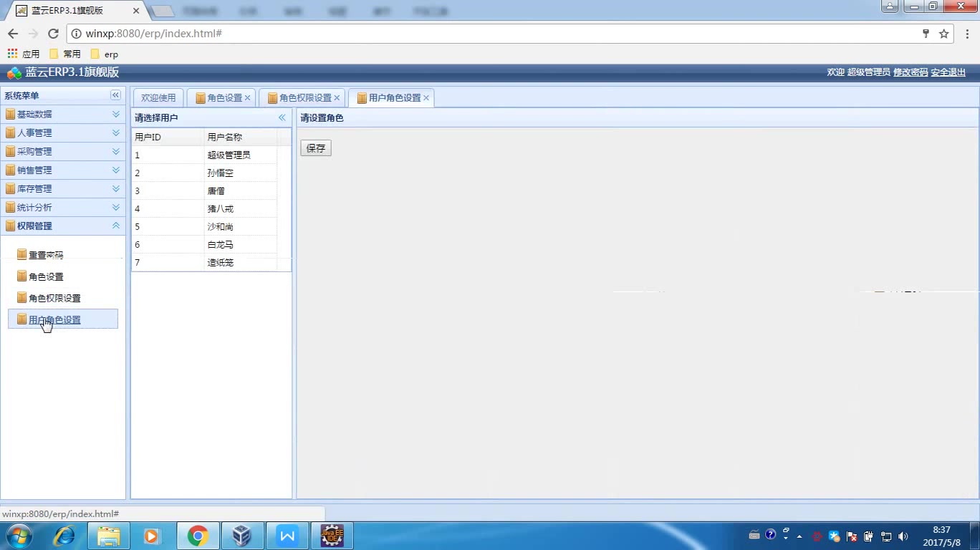Image resolution: width=980 pixels, height=550 pixels.
Task: Open the Windows Start menu
Action: pyautogui.click(x=19, y=536)
